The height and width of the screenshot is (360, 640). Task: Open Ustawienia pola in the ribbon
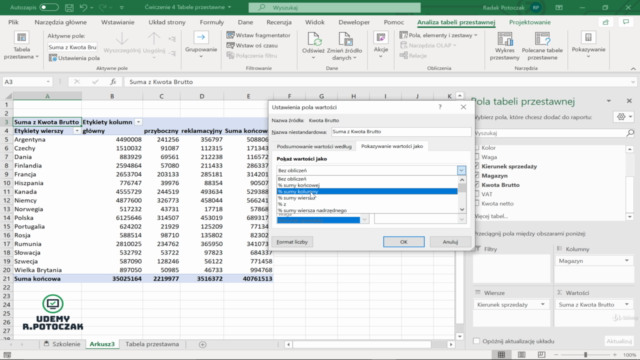[x=74, y=58]
